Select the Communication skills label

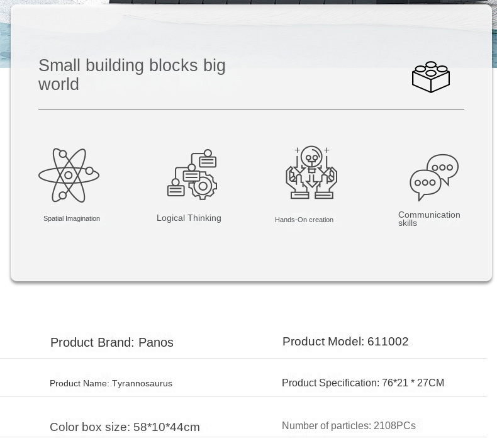pos(429,218)
